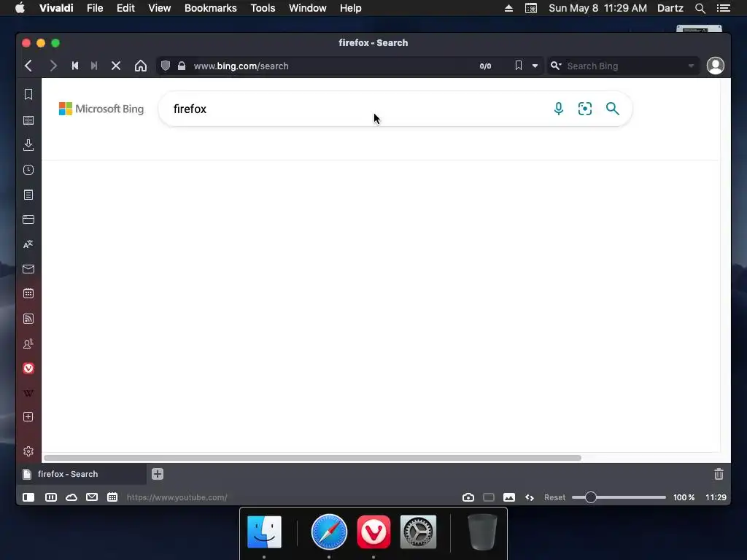Open the Reading List panel
747x560 pixels.
[28, 120]
